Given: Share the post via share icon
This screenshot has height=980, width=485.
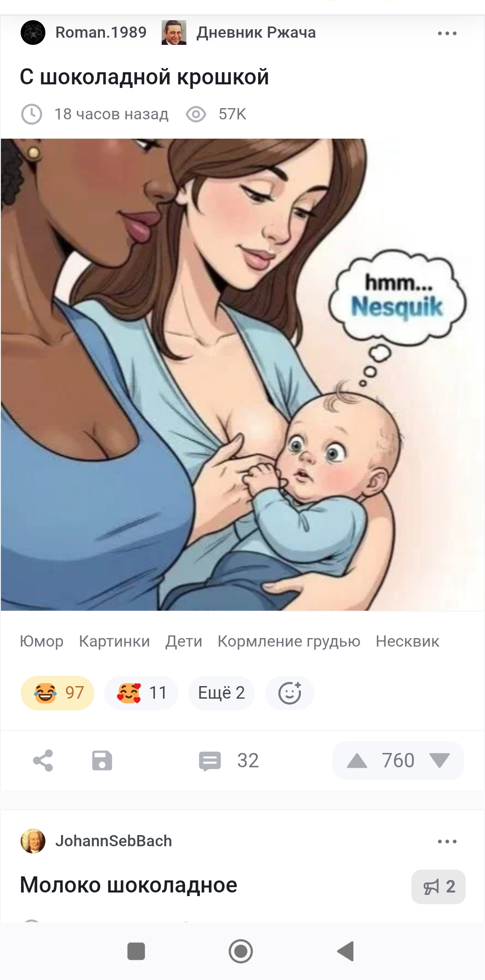Looking at the screenshot, I should coord(43,761).
